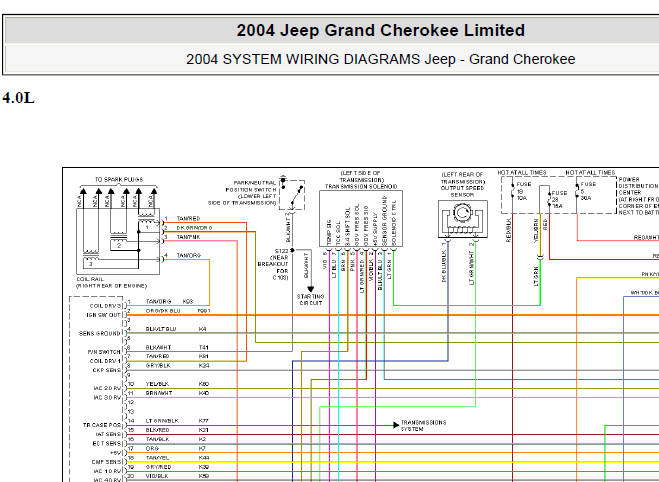Click the "DK GRN/ORG" wire label
Screen dimensions: 659x482
pyautogui.click(x=194, y=228)
